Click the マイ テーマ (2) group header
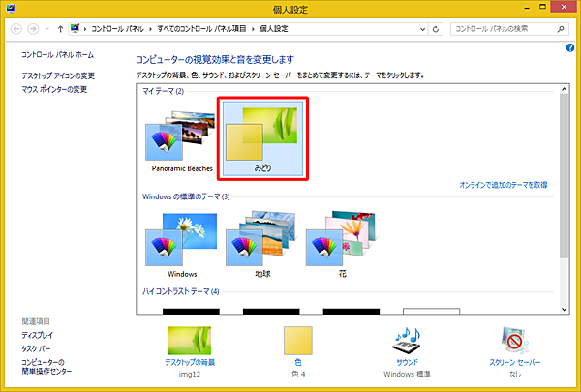Screen dimensions: 581x392 [x=163, y=91]
